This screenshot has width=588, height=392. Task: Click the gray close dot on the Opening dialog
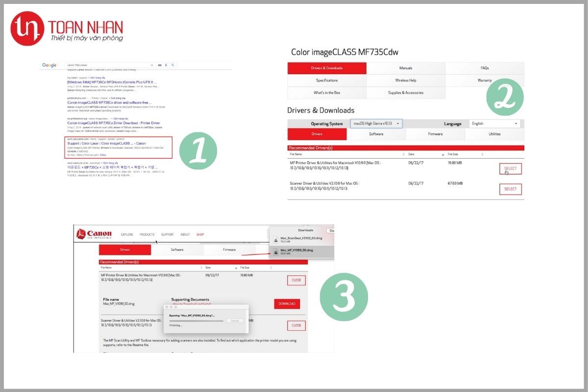(x=167, y=307)
